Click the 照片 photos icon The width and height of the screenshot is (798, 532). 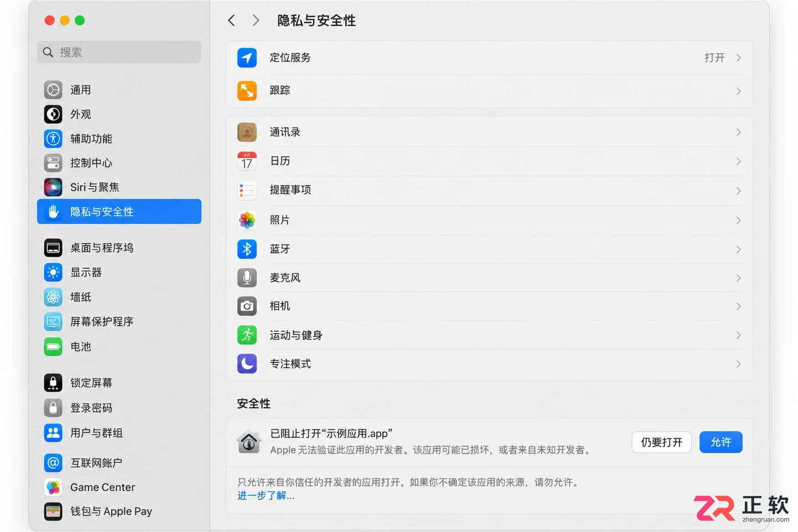tap(247, 220)
